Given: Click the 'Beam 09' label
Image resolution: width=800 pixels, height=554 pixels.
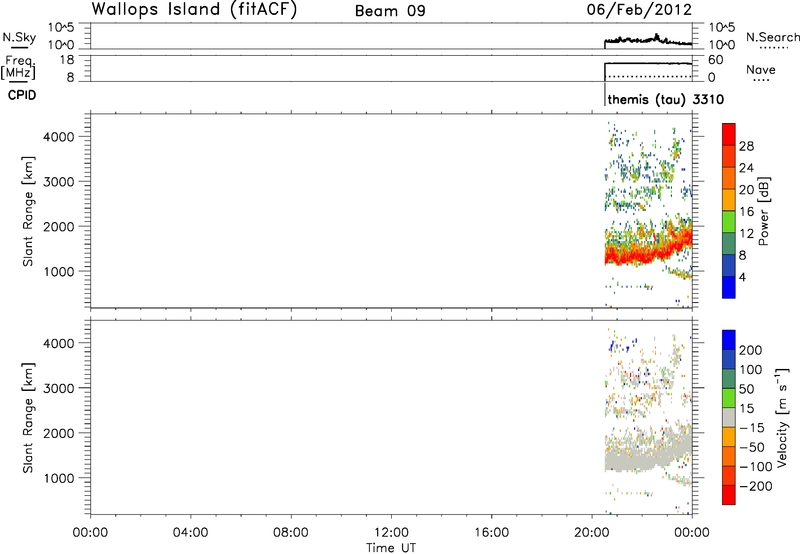Looking at the screenshot, I should pos(390,11).
